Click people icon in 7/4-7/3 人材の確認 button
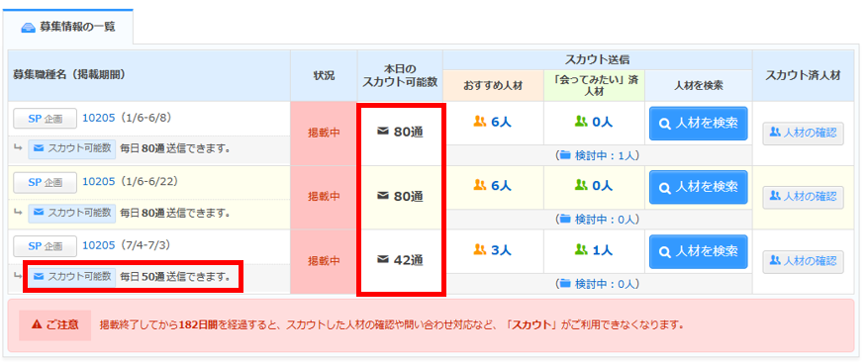Image resolution: width=868 pixels, height=364 pixels. [776, 260]
